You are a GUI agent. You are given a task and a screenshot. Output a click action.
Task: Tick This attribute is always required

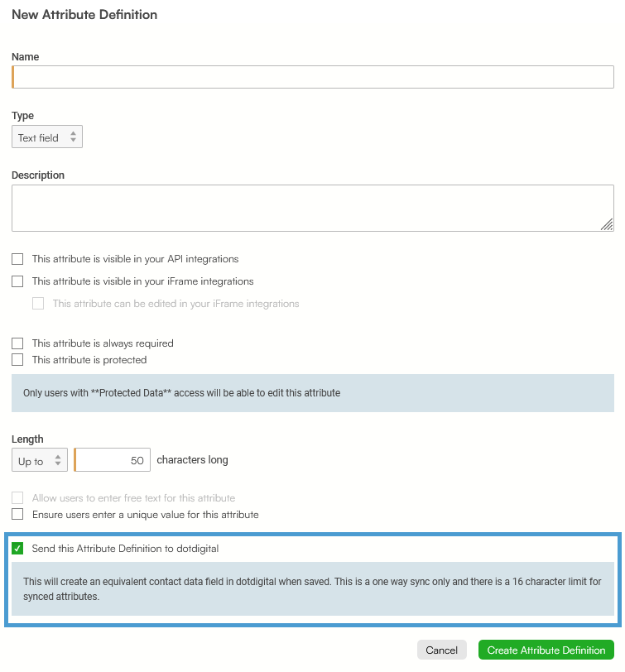[x=17, y=343]
